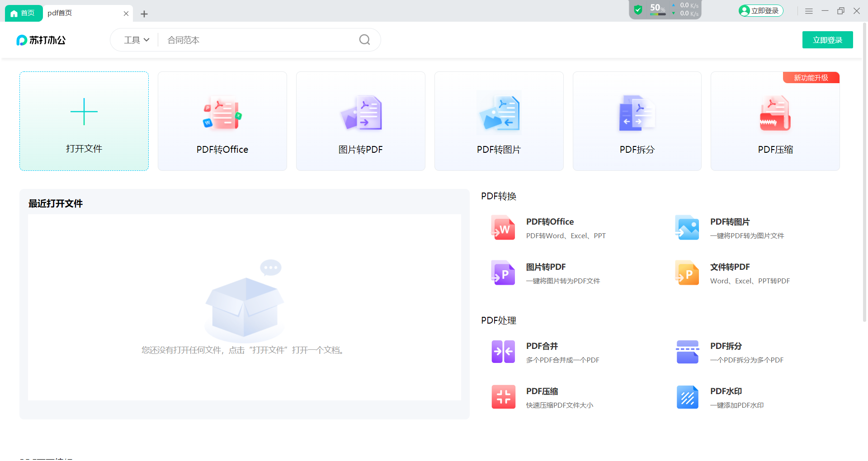
Task: Click the home icon on 首页 tab
Action: [x=14, y=13]
